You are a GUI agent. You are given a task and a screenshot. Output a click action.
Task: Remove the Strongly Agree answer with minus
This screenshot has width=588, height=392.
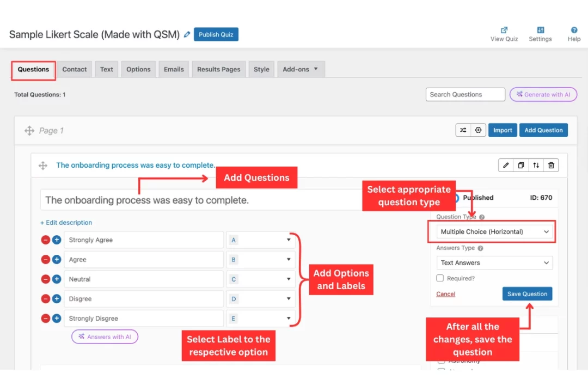coord(46,240)
